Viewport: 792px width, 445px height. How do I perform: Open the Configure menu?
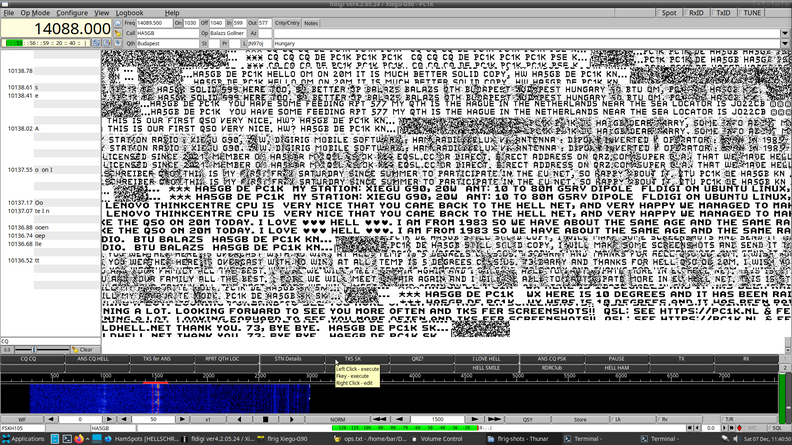click(x=71, y=13)
